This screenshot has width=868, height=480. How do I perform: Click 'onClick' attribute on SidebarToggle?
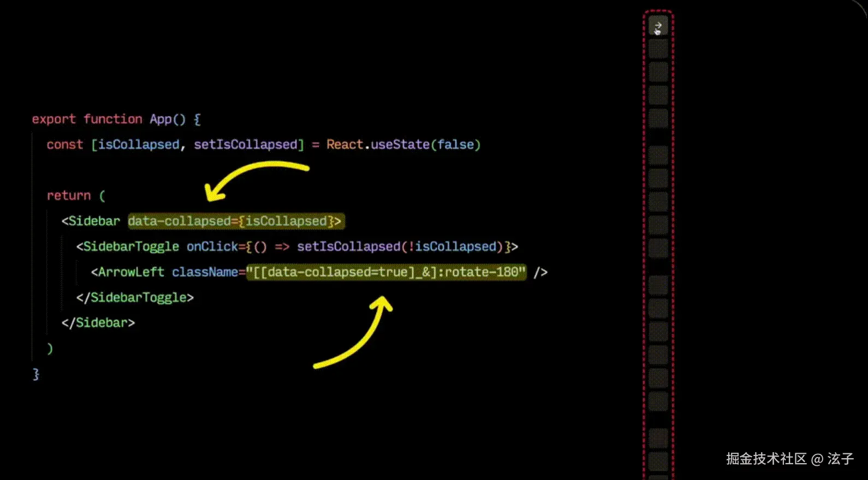coord(212,247)
